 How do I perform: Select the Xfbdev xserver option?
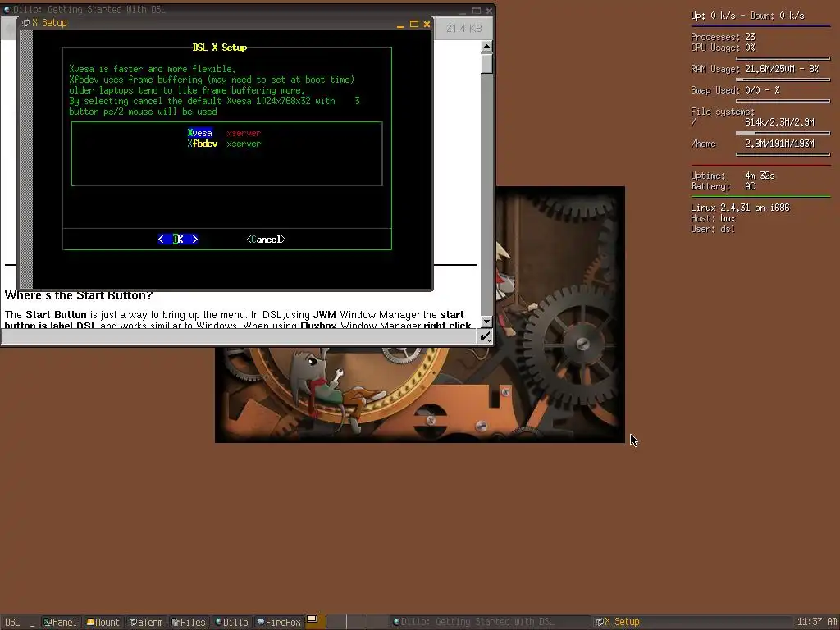pyautogui.click(x=224, y=144)
